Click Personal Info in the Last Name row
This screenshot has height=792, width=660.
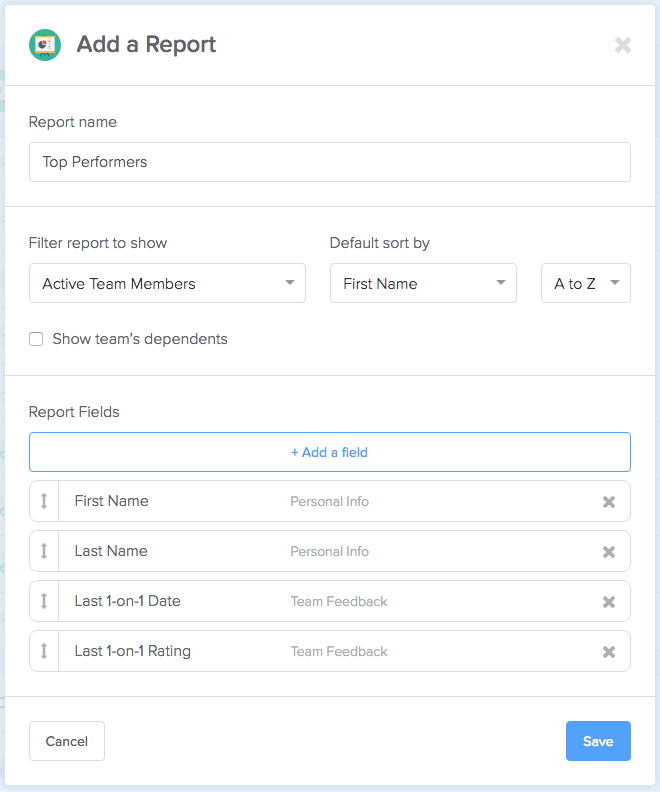330,552
